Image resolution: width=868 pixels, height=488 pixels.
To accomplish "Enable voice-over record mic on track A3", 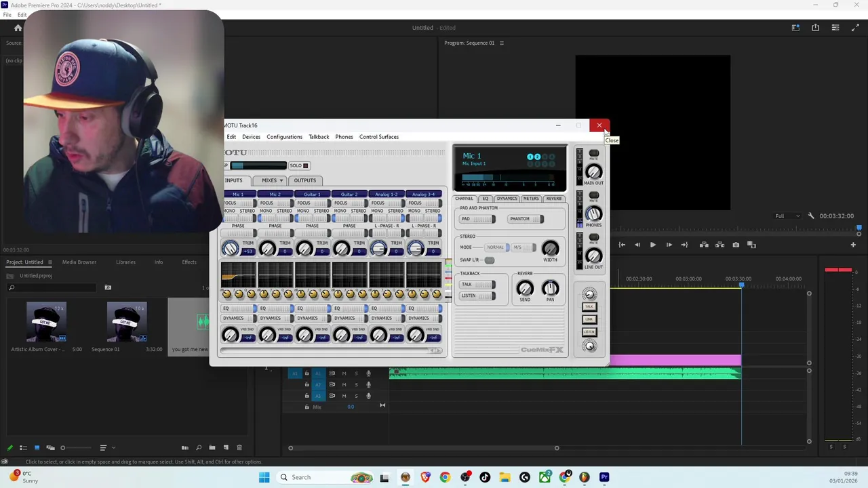I will coord(368,396).
